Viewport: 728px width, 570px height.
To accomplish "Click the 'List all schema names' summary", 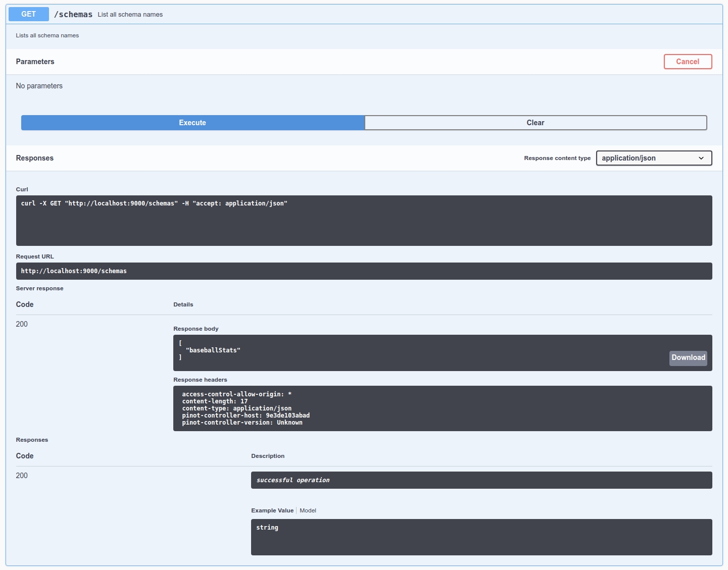I will click(x=130, y=15).
